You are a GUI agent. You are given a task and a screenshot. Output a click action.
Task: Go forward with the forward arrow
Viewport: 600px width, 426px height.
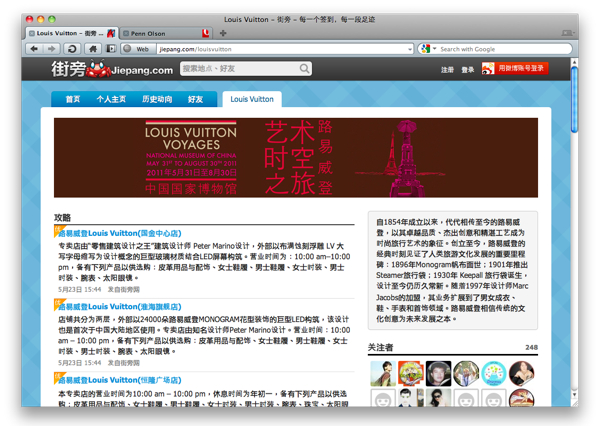(51, 49)
